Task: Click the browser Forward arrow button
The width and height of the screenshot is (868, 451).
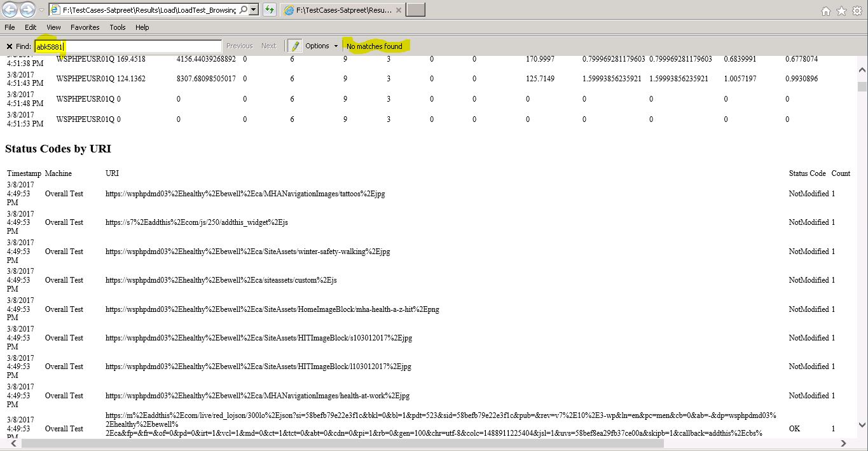Action: (x=27, y=10)
